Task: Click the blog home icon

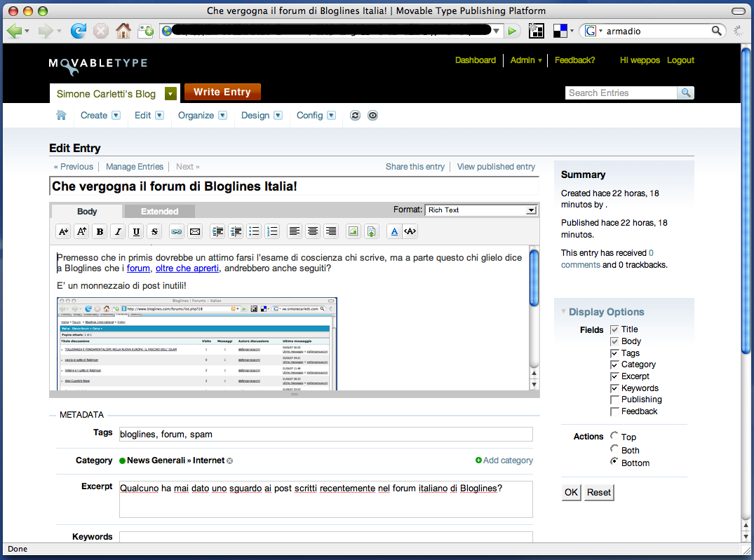Action: (x=61, y=116)
